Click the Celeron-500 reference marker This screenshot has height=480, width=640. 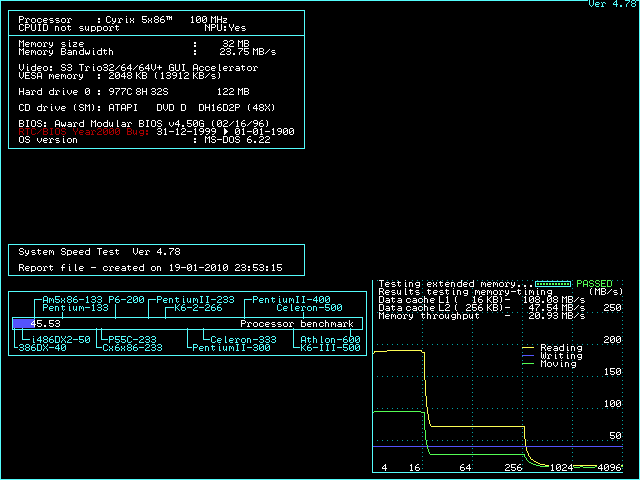303,308
